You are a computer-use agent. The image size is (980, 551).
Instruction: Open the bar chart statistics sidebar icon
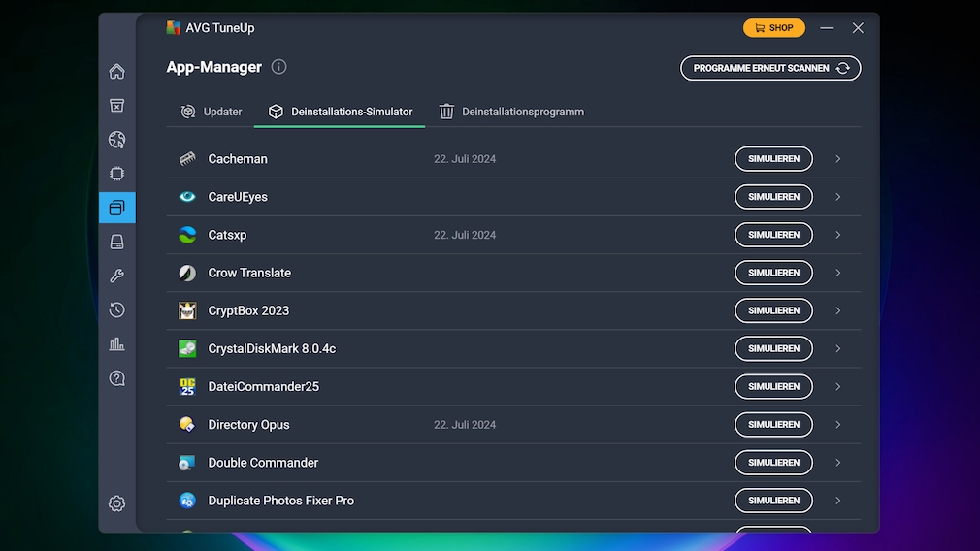coord(116,344)
